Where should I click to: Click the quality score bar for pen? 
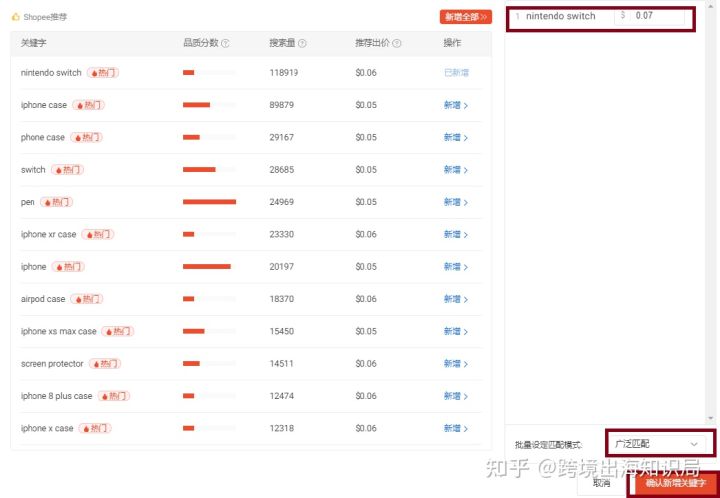click(x=209, y=202)
